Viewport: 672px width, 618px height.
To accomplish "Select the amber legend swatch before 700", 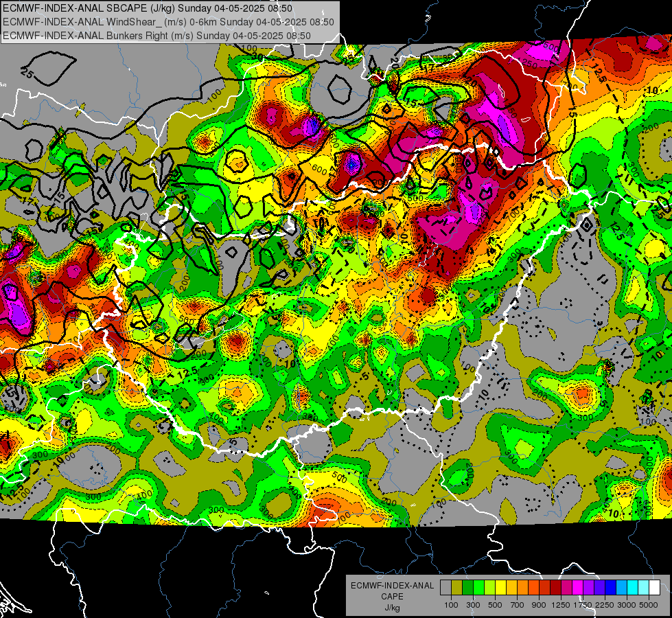I will 511,587.
